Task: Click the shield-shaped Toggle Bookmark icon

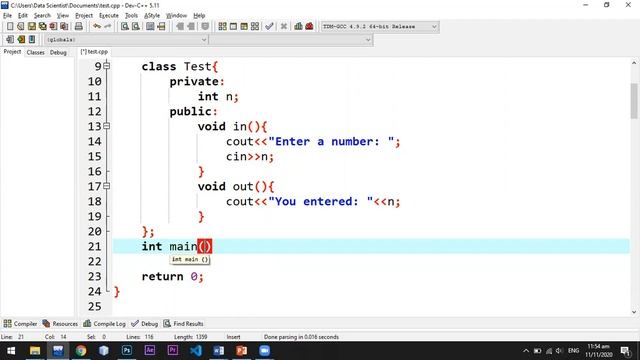Action: tap(205, 27)
